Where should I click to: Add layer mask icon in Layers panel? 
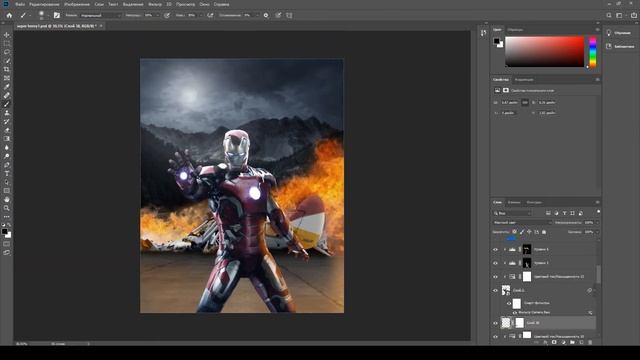click(x=554, y=342)
